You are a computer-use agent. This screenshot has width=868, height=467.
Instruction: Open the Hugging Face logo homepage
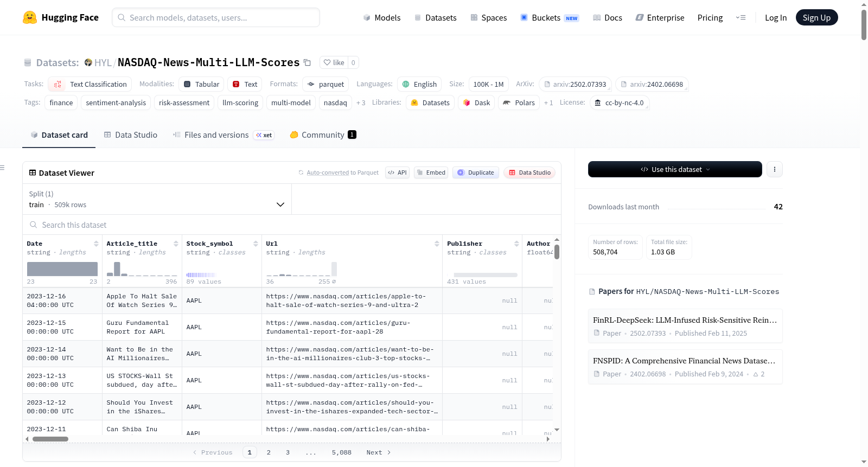(x=61, y=17)
